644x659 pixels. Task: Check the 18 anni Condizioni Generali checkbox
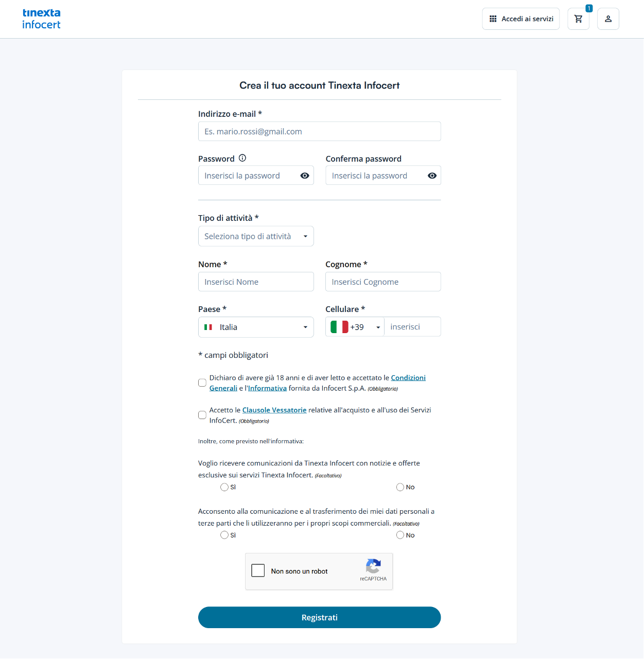tap(202, 383)
